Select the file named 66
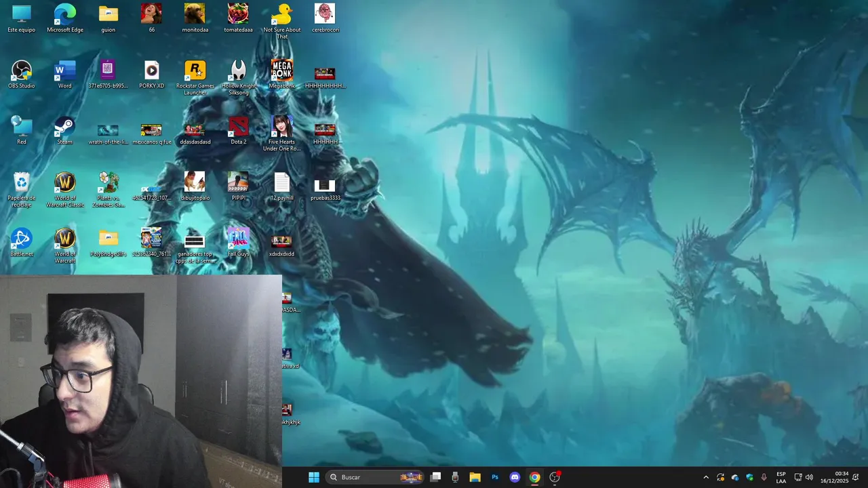This screenshot has height=488, width=868. coord(151,18)
